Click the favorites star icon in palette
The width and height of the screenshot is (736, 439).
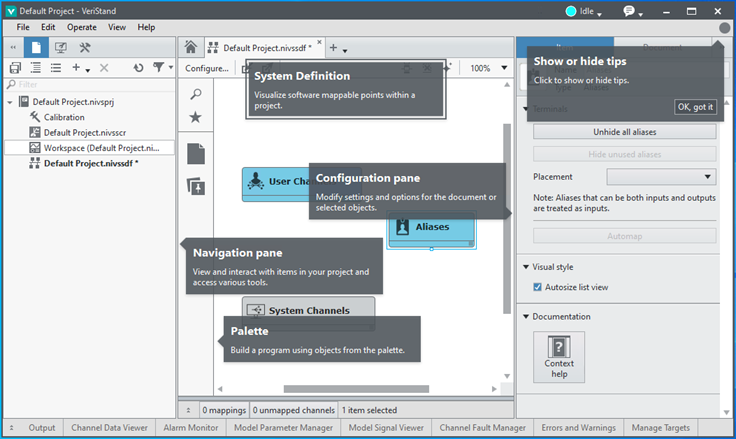(x=196, y=118)
